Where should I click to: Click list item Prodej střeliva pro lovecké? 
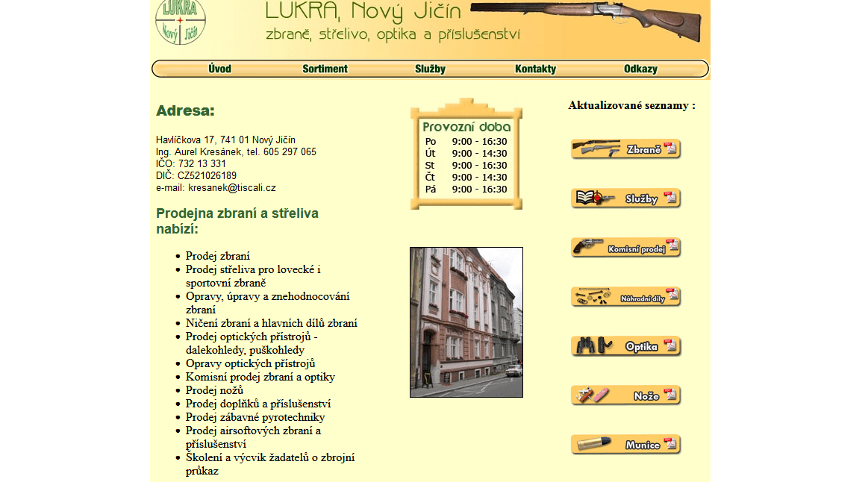click(x=253, y=276)
